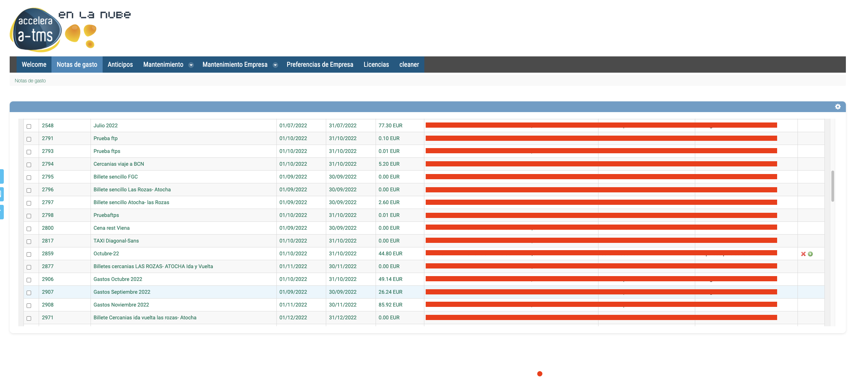This screenshot has height=383, width=868.
Task: Open Billete sencillo Las Rozas- Atocha
Action: (x=132, y=190)
